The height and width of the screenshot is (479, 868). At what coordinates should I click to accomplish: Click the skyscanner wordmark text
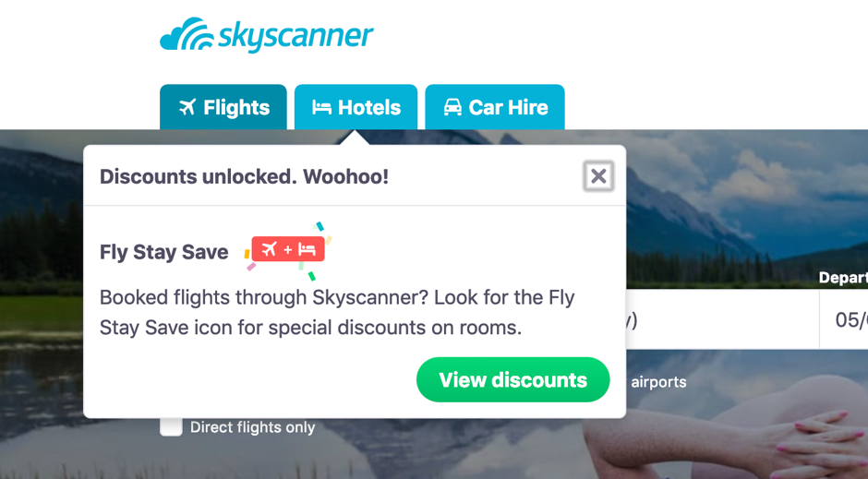[295, 36]
